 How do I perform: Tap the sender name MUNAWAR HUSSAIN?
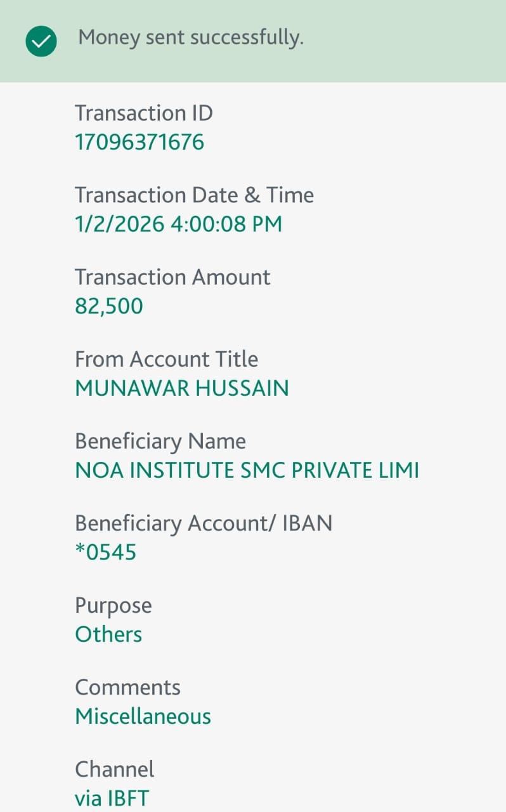click(182, 388)
